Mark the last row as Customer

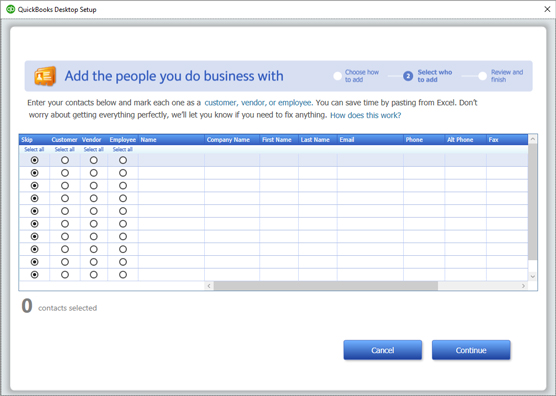pos(65,274)
